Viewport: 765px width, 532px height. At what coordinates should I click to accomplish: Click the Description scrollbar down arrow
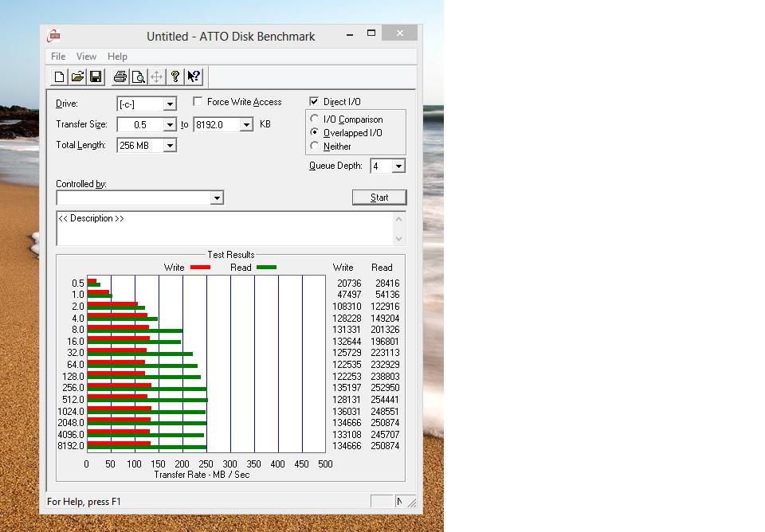click(x=398, y=238)
